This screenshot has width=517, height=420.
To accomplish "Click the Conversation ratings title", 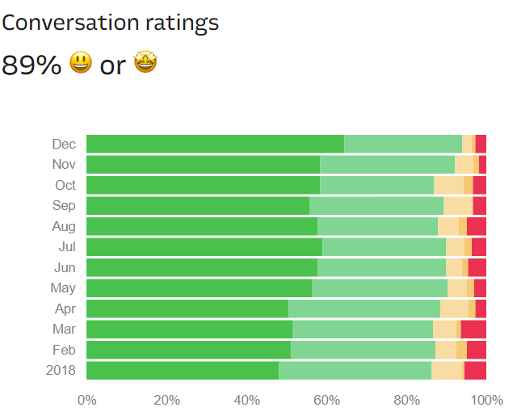I will (x=111, y=22).
